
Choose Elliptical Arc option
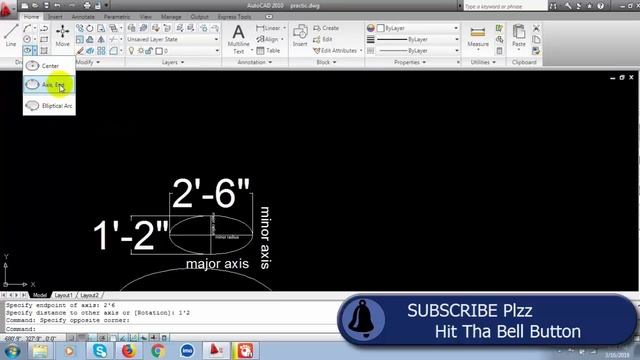click(49, 106)
